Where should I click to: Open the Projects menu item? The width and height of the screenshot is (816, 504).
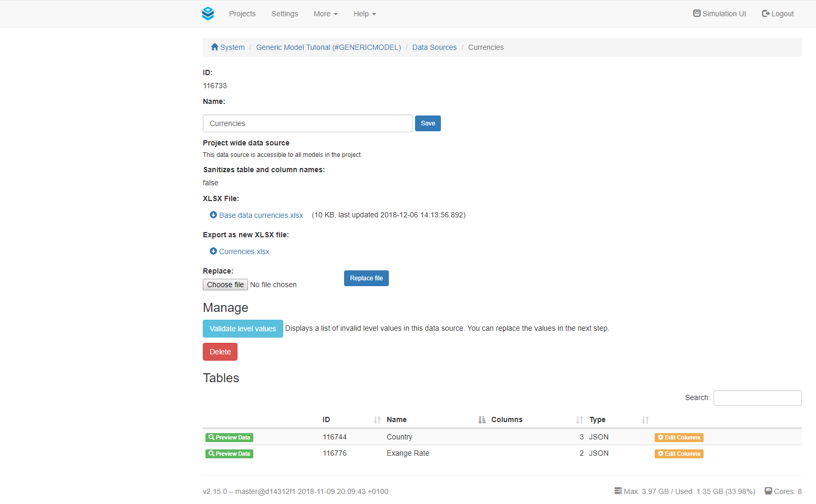pos(242,14)
